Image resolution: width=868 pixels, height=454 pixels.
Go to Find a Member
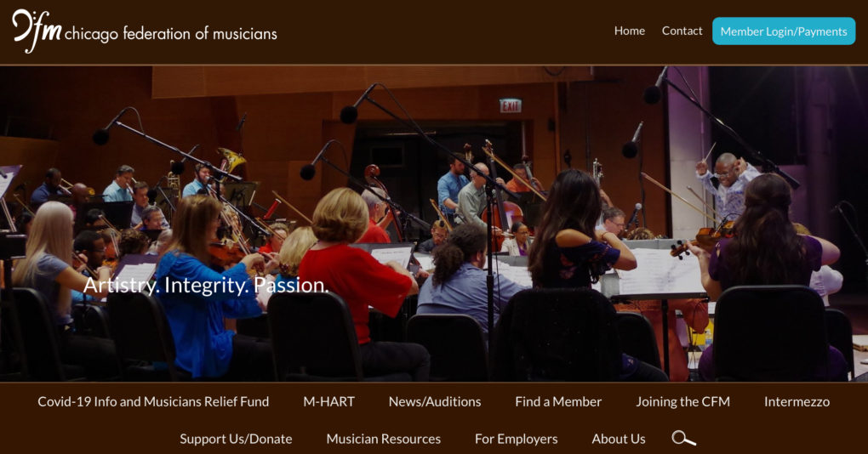coord(558,401)
